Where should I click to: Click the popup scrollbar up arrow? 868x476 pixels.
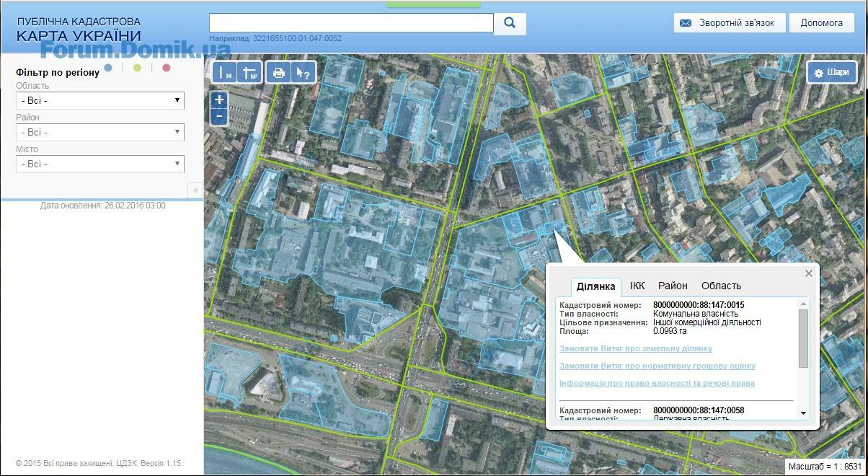pyautogui.click(x=804, y=304)
